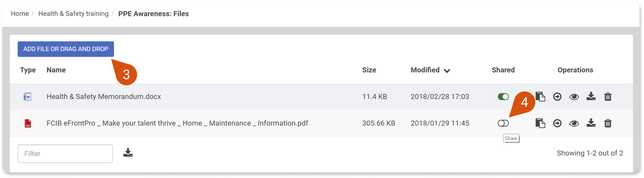The width and height of the screenshot is (644, 178).
Task: Sort files by Modified column arrow
Action: click(x=447, y=71)
